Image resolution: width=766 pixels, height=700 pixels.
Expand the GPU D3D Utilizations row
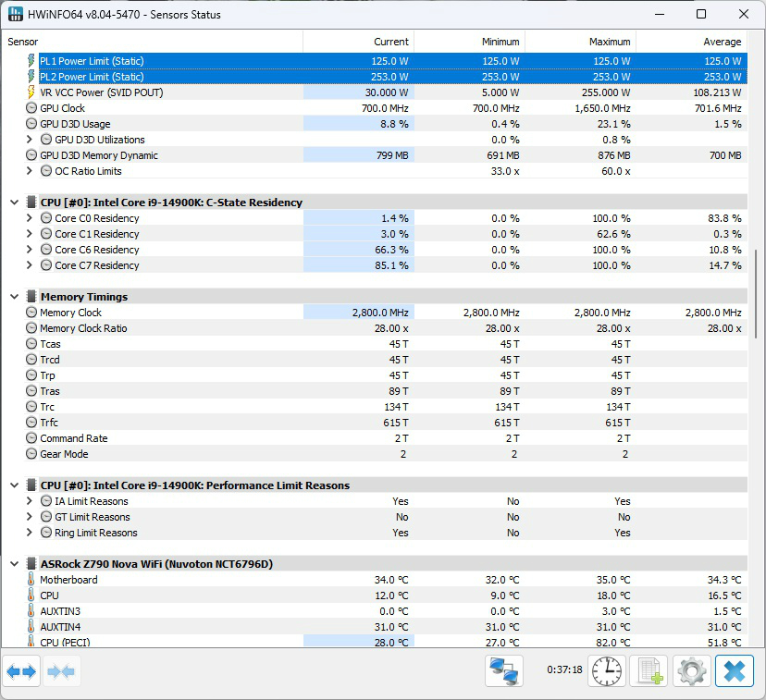[x=30, y=140]
